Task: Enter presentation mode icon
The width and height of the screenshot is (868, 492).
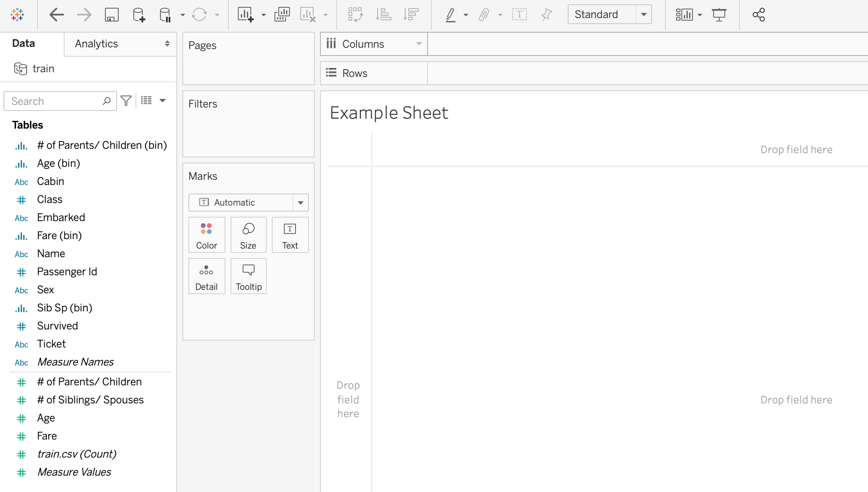Action: click(x=719, y=15)
